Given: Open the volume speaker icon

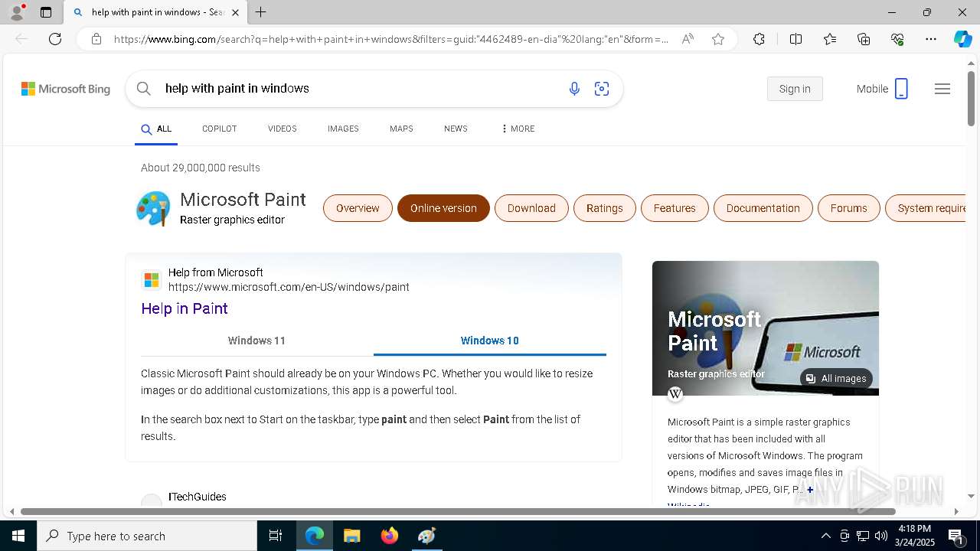Looking at the screenshot, I should pyautogui.click(x=881, y=536).
